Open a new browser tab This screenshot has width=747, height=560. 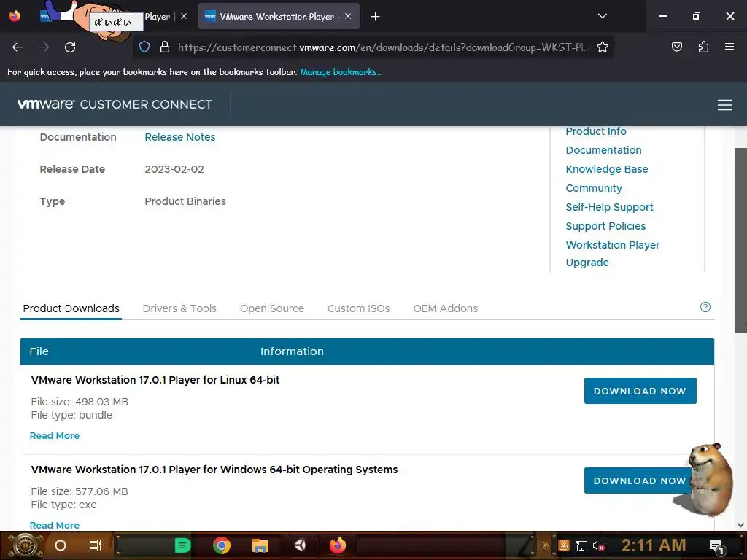coord(375,17)
